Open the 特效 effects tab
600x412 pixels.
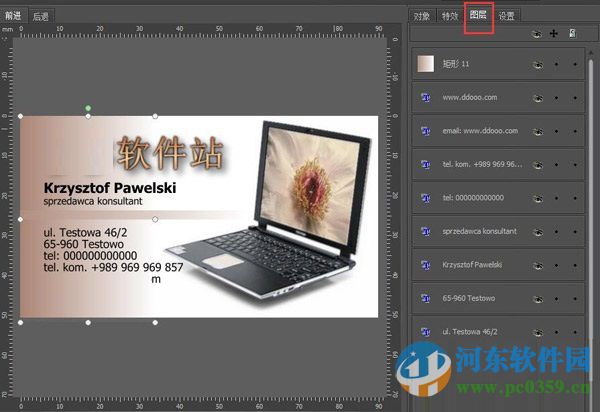click(450, 16)
